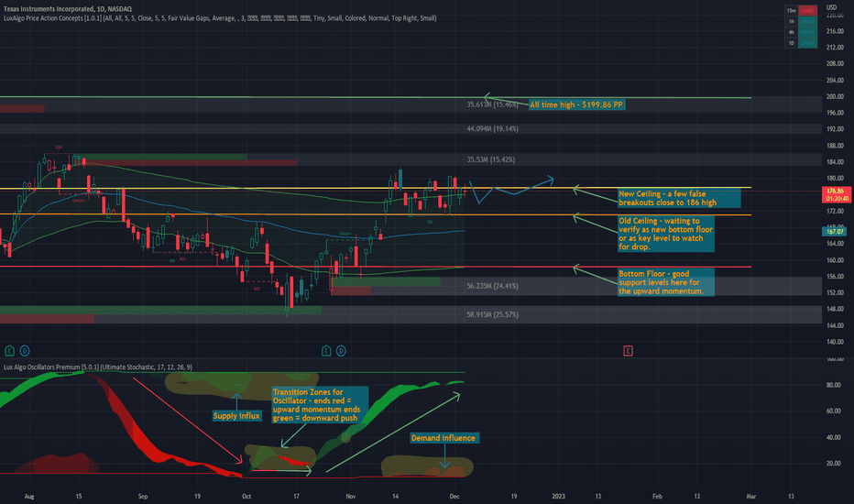Click the Dec label on the time axis
The width and height of the screenshot is (854, 504).
point(454,497)
